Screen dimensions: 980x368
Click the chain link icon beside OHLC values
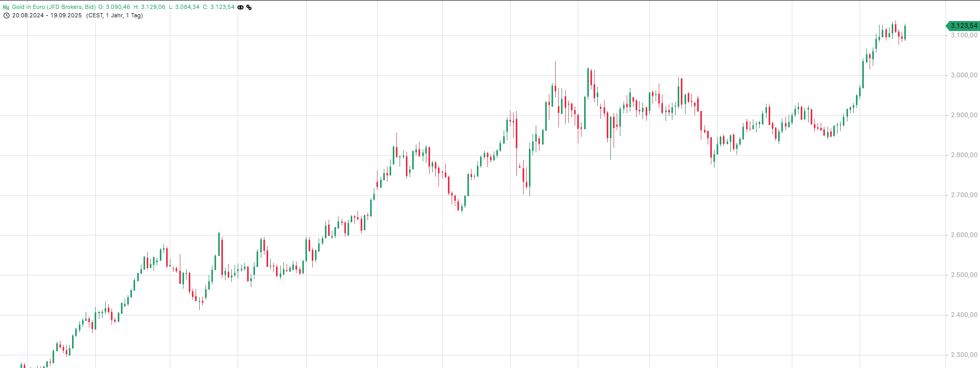249,7
